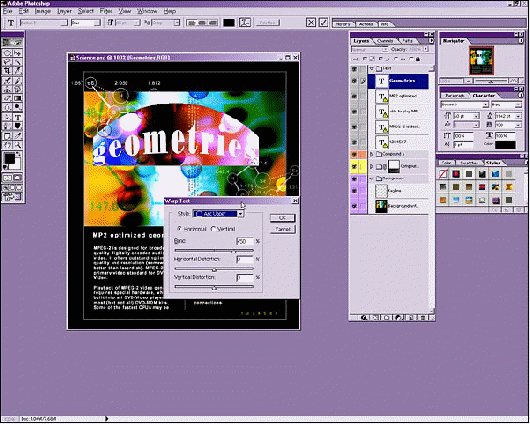
Task: Open the File menu
Action: click(x=7, y=11)
